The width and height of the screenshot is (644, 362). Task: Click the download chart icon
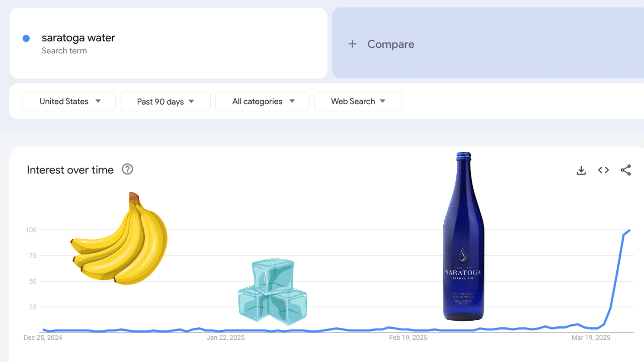[581, 170]
